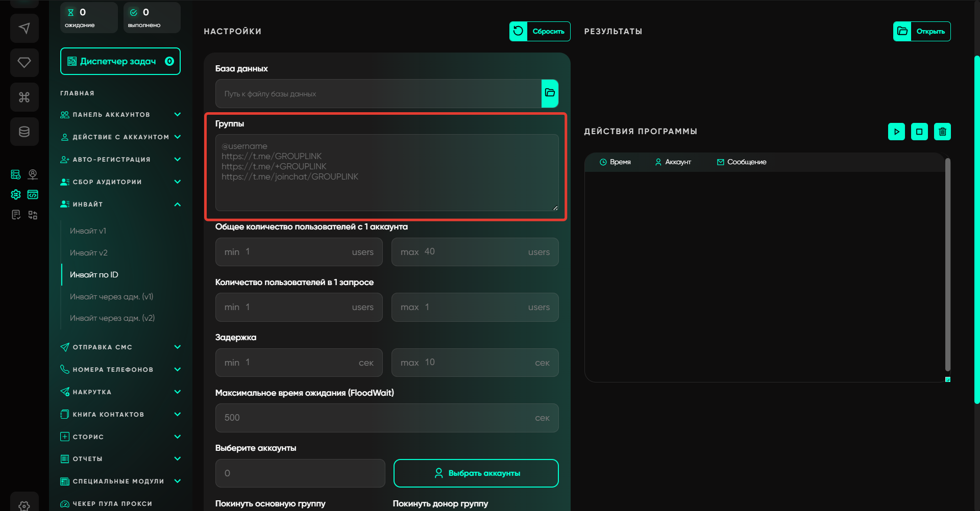Browse for database file with folder icon
The height and width of the screenshot is (511, 980).
(550, 93)
